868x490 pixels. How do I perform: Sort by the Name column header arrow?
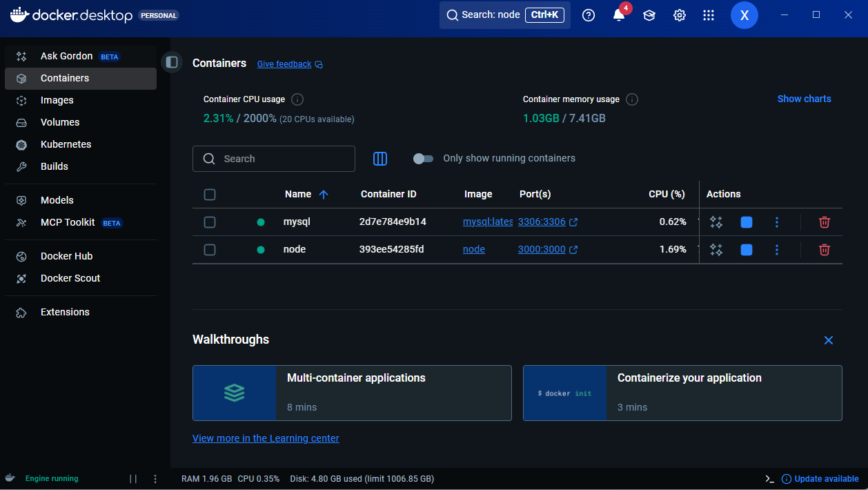click(x=324, y=195)
